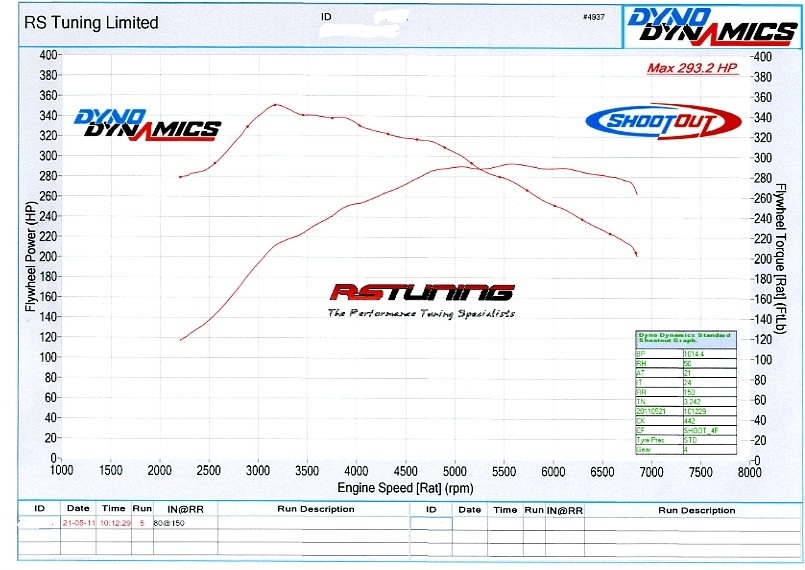Click the RSTuning logo in the chart

pos(421,292)
